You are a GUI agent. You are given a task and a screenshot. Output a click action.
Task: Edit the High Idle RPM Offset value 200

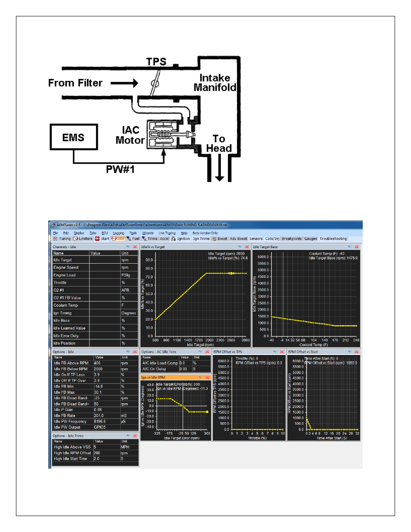[107, 453]
